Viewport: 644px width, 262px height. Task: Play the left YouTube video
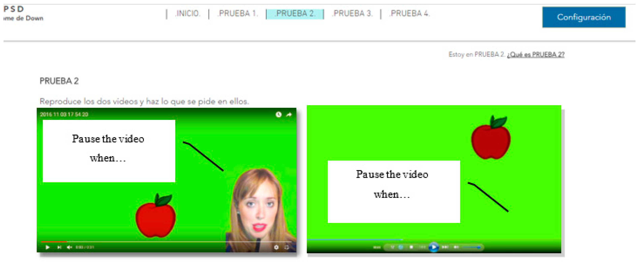(x=47, y=247)
